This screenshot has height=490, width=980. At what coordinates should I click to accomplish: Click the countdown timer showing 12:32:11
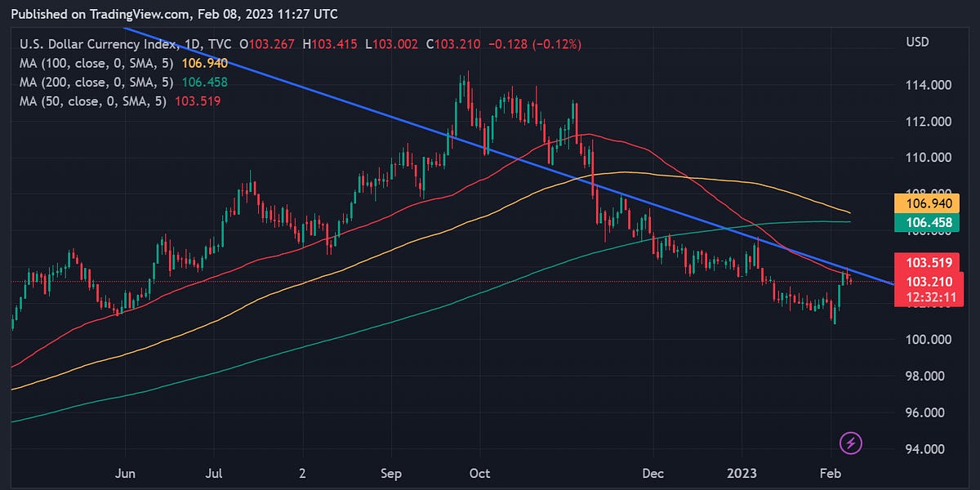click(x=930, y=297)
